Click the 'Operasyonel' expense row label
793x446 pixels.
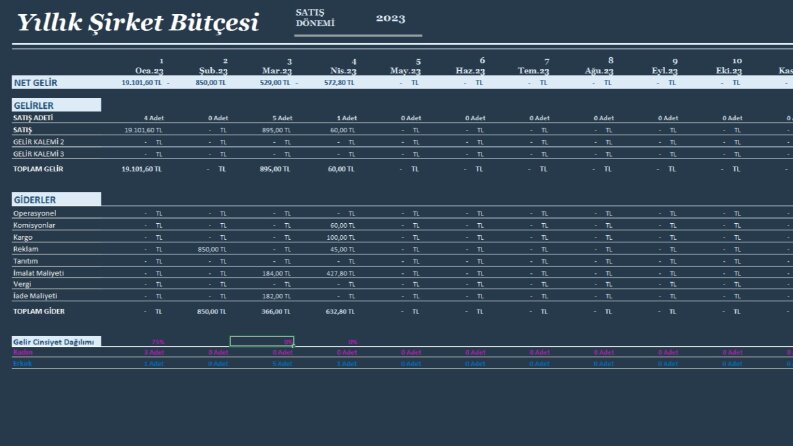tap(34, 213)
